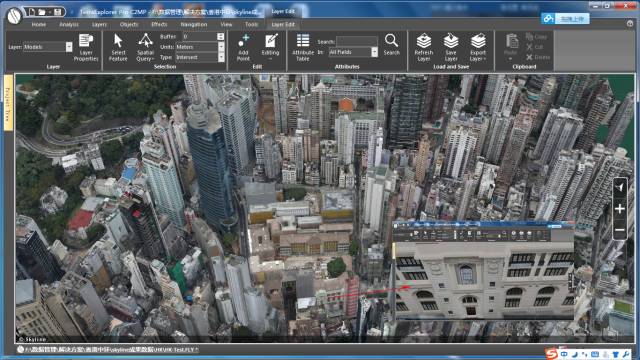
Task: Open the Export Layer options
Action: (478, 48)
